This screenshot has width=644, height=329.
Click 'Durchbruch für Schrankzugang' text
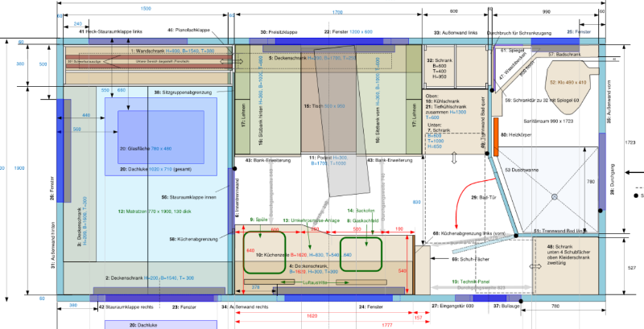click(x=519, y=33)
